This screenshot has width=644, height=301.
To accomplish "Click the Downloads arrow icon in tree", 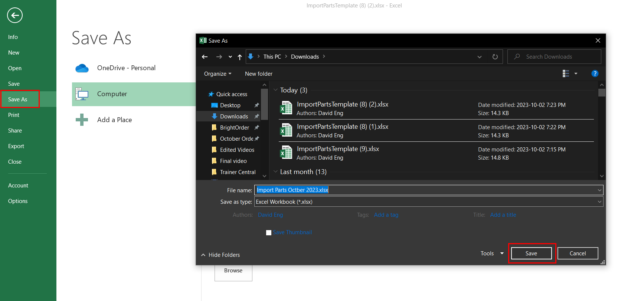I will (x=214, y=116).
